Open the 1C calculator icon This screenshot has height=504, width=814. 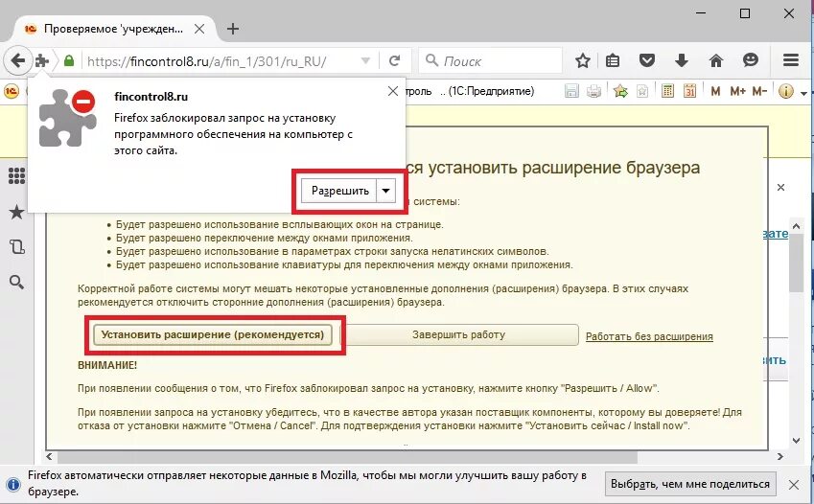point(667,91)
